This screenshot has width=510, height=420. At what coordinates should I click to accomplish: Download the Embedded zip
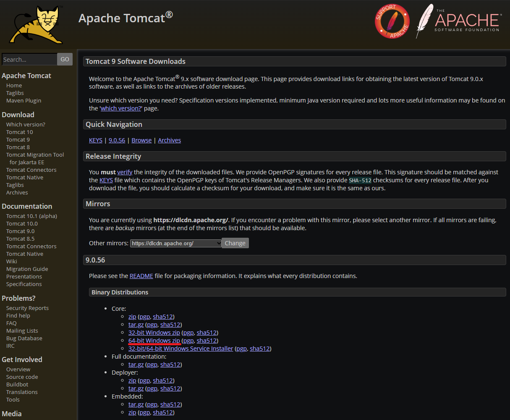click(x=132, y=412)
